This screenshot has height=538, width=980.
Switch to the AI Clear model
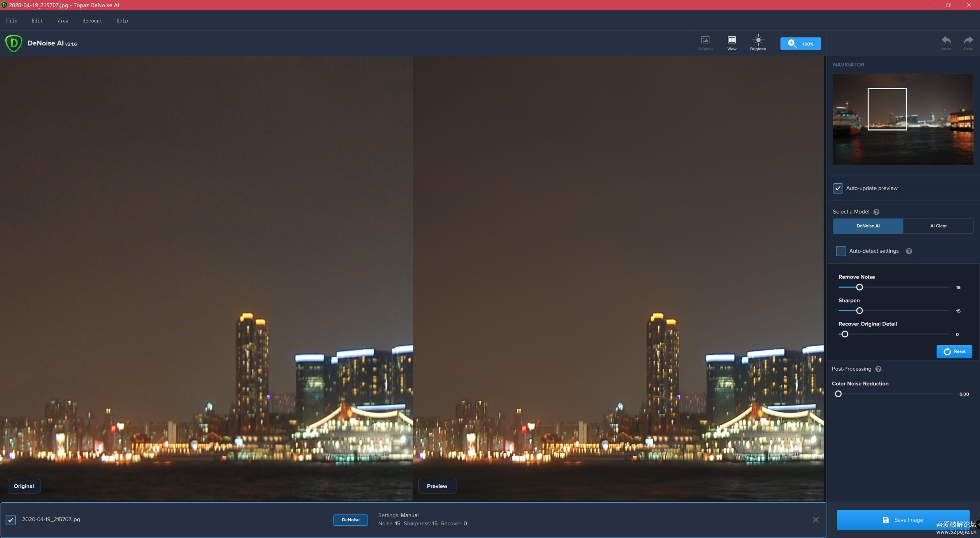[x=938, y=226]
